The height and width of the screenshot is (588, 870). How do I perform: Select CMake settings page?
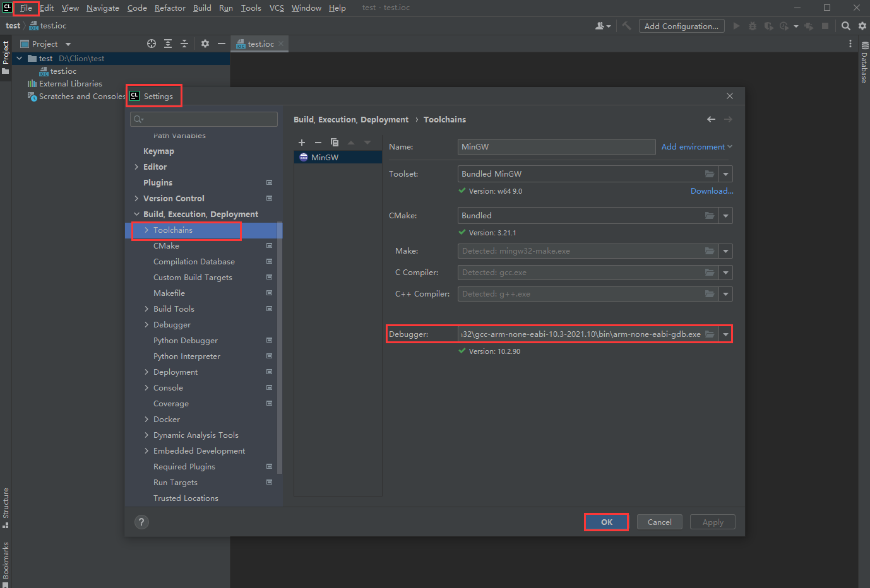pyautogui.click(x=166, y=245)
